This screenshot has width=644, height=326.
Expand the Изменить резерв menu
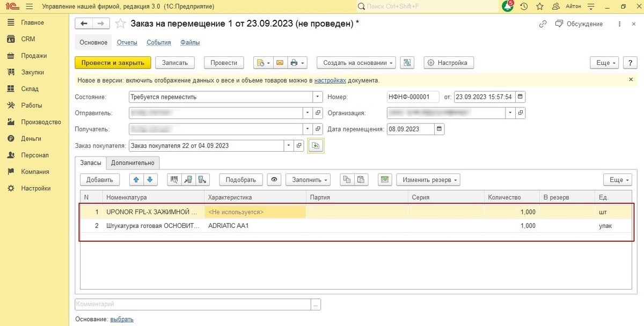[428, 180]
